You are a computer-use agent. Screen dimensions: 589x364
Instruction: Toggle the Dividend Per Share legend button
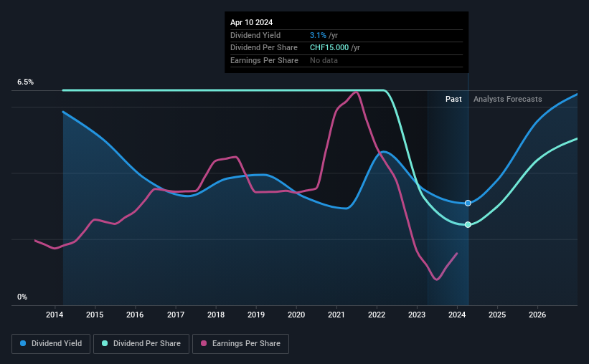[x=141, y=344]
